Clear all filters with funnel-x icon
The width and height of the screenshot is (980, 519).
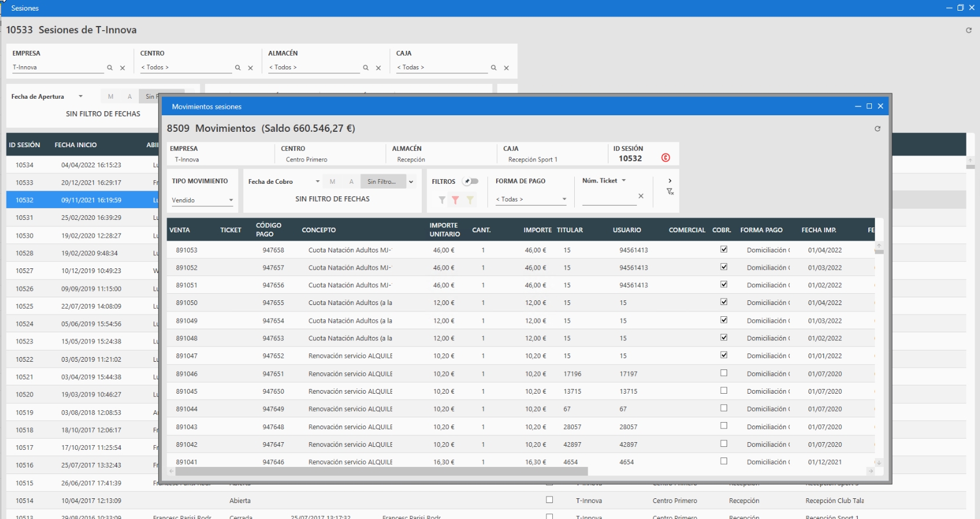pyautogui.click(x=670, y=192)
